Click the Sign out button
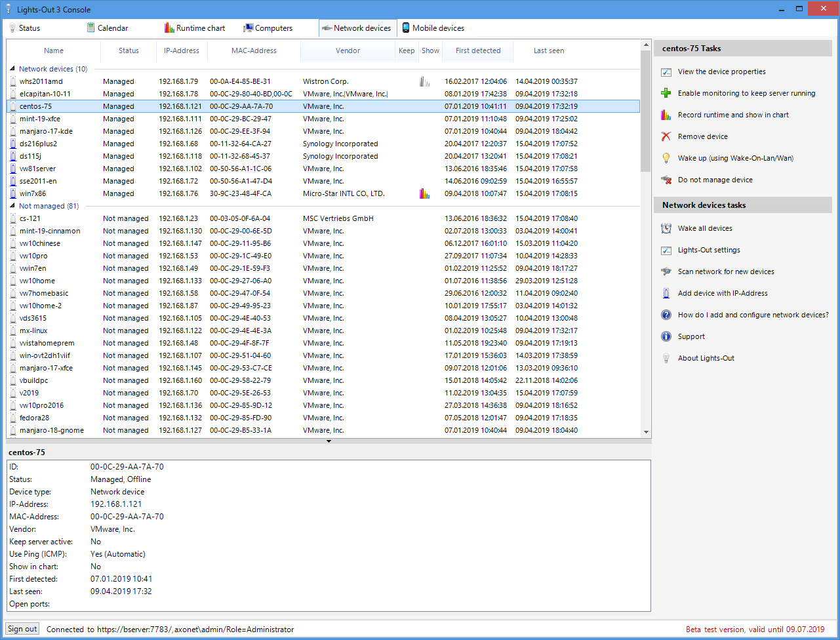The image size is (840, 640). point(22,629)
